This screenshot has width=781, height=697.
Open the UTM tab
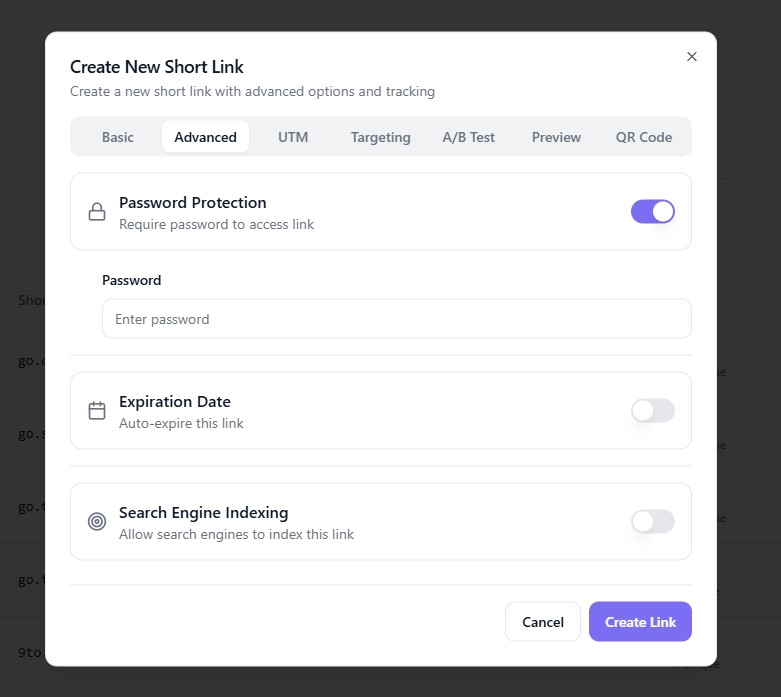(x=293, y=137)
